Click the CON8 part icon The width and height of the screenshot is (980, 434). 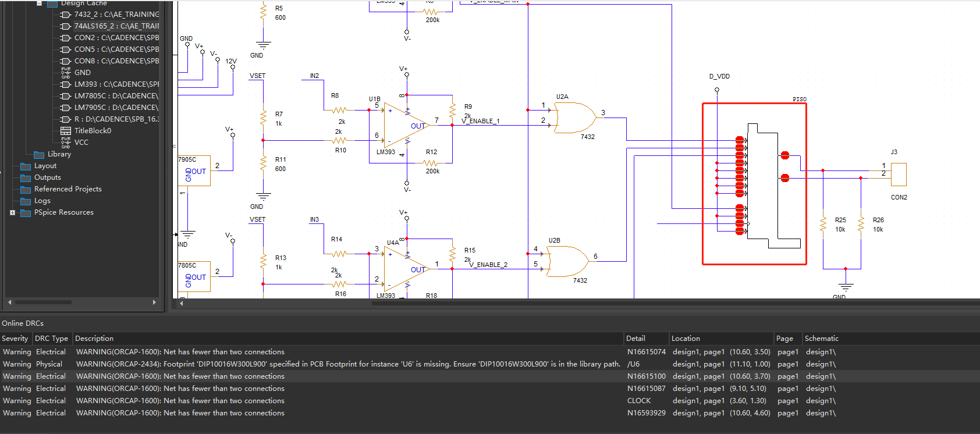click(66, 61)
